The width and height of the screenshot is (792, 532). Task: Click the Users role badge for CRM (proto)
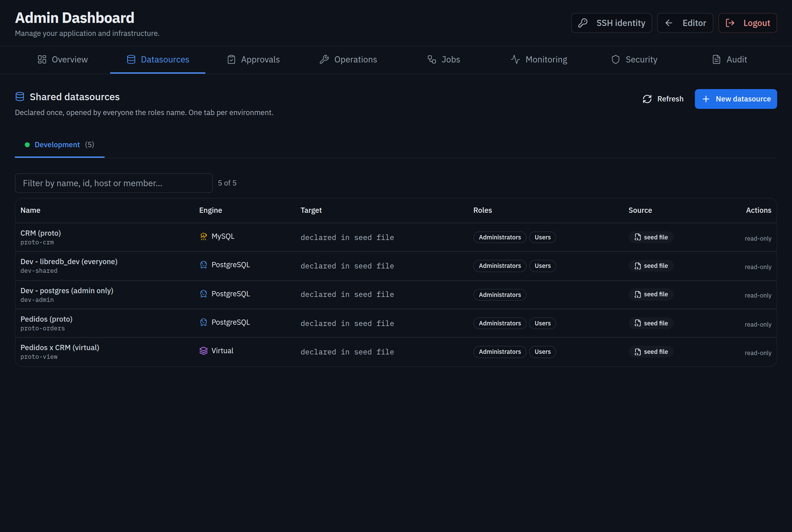coord(543,238)
